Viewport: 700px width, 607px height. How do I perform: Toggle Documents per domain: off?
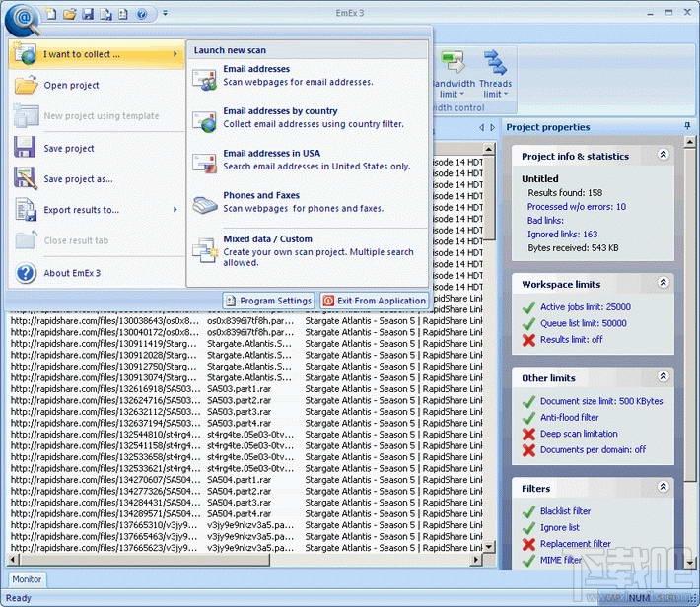point(593,450)
